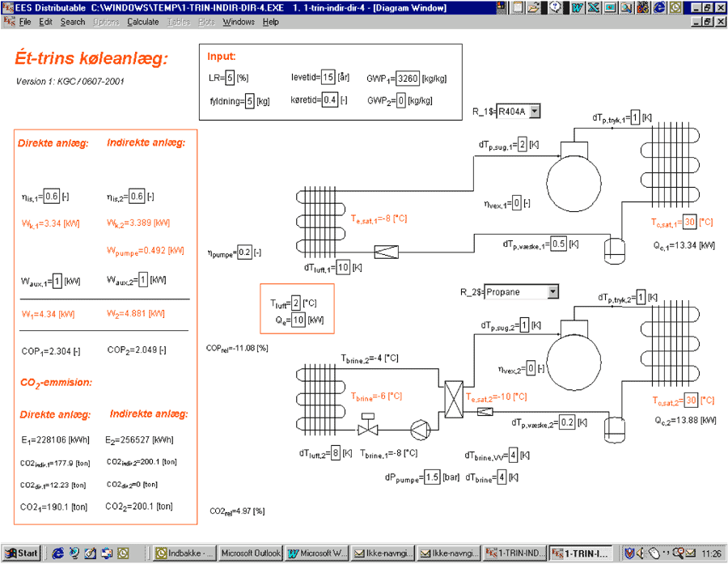Viewport: 728px width, 564px height.
Task: Switch to Microsoft Outlook taskbar button
Action: (x=250, y=553)
